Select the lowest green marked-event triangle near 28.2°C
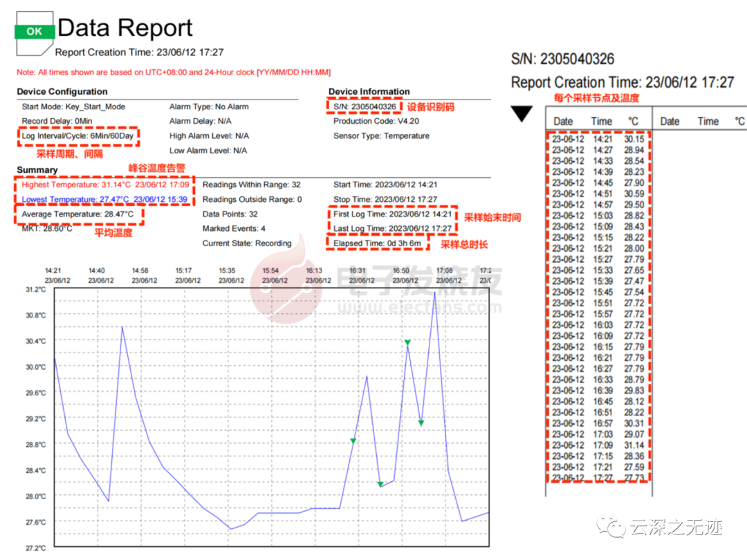 (x=380, y=484)
